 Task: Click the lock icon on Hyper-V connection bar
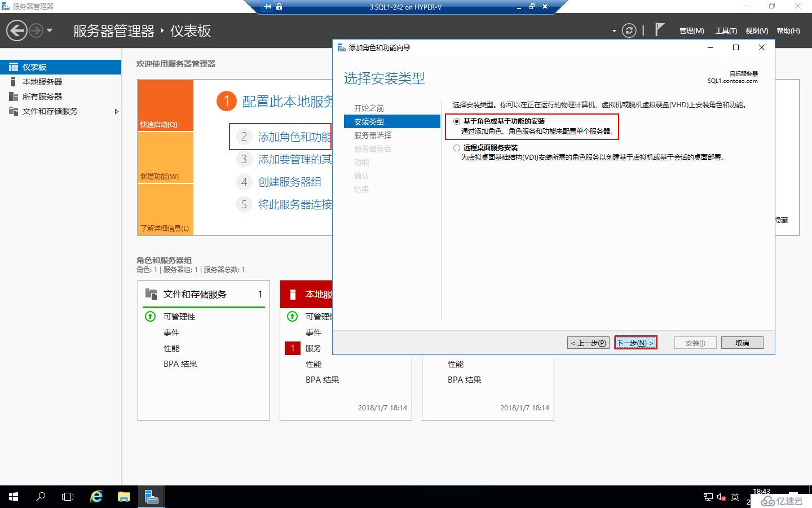tap(279, 7)
